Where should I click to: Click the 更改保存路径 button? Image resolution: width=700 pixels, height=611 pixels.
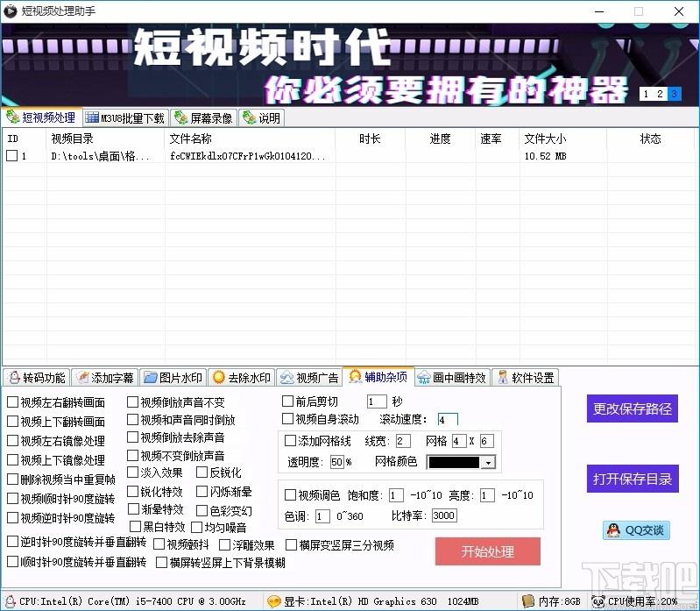[x=633, y=409]
